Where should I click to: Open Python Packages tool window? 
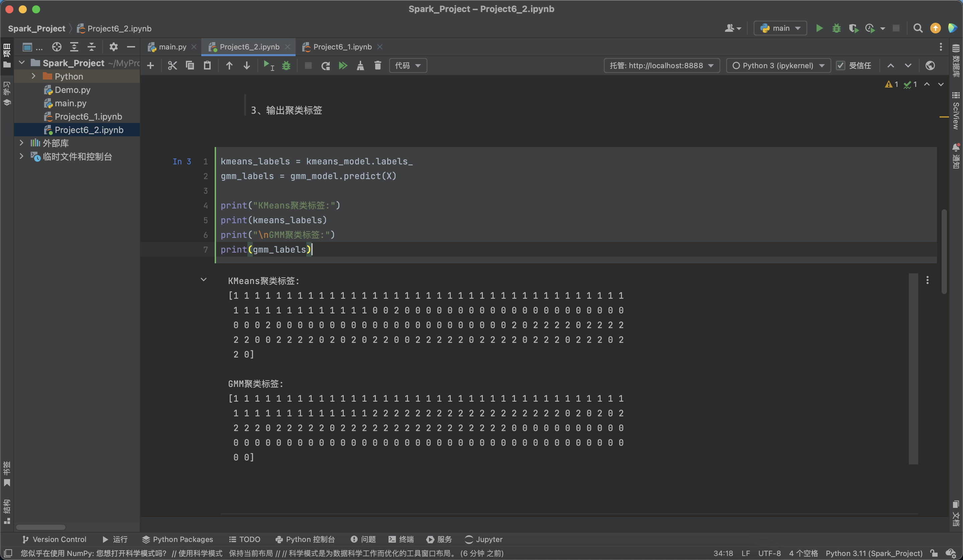click(178, 539)
